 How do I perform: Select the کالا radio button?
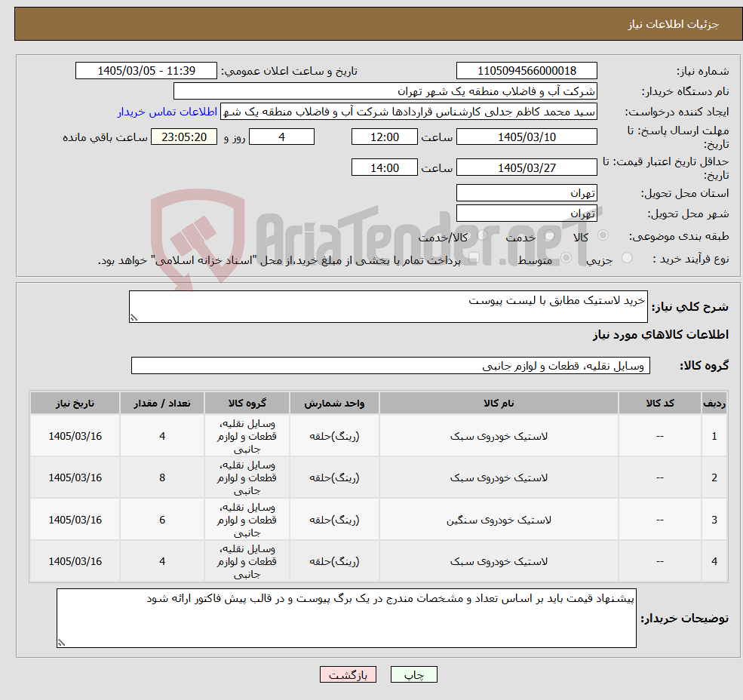(x=603, y=235)
